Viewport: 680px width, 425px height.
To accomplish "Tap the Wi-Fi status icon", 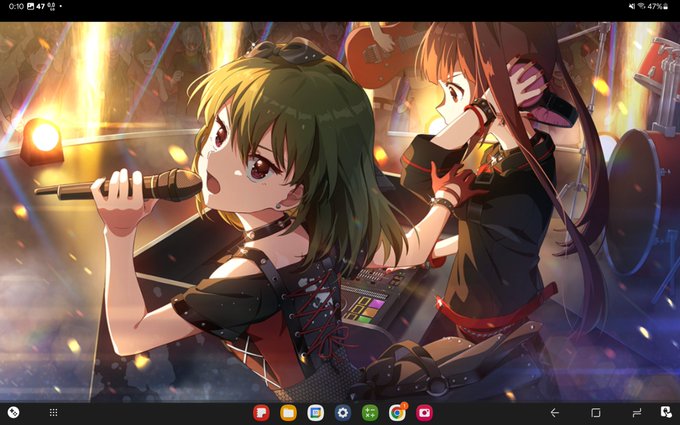I will tap(641, 6).
